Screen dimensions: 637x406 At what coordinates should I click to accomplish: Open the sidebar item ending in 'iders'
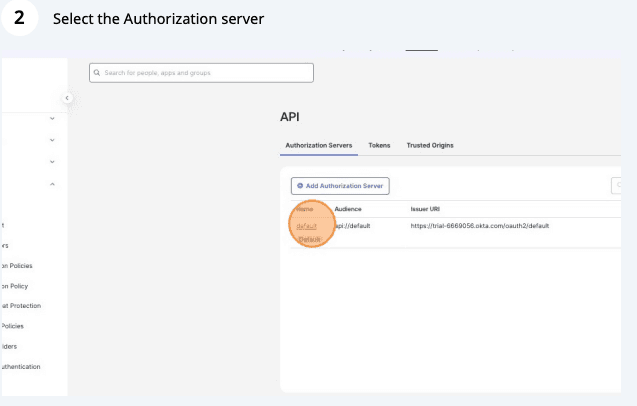pyautogui.click(x=9, y=346)
